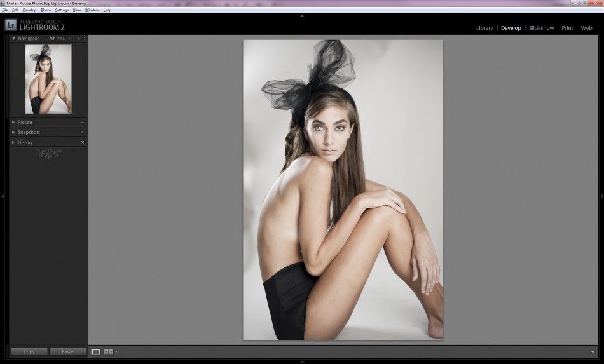Set Navigator zoom to FIT
Image resolution: width=604 pixels, height=364 pixels.
[52, 39]
